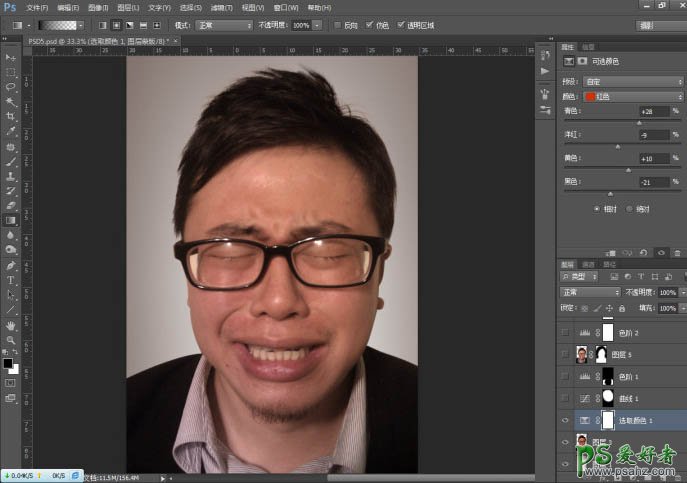
Task: Click the trash icon in Properties panel
Action: (x=677, y=253)
